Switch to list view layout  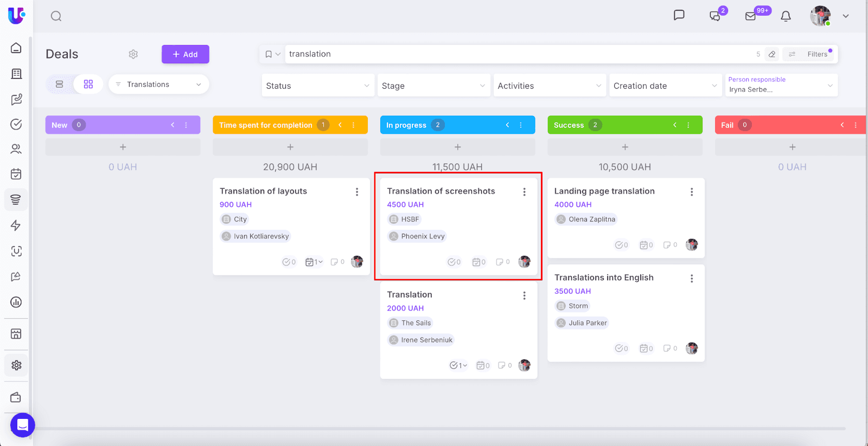click(x=60, y=85)
